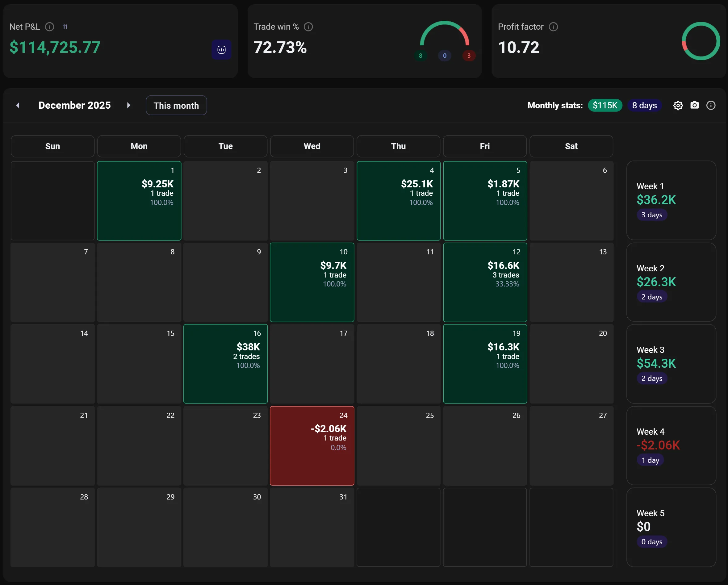Click the profit factor donut chart
Screen dimensions: 728x585
tap(701, 41)
